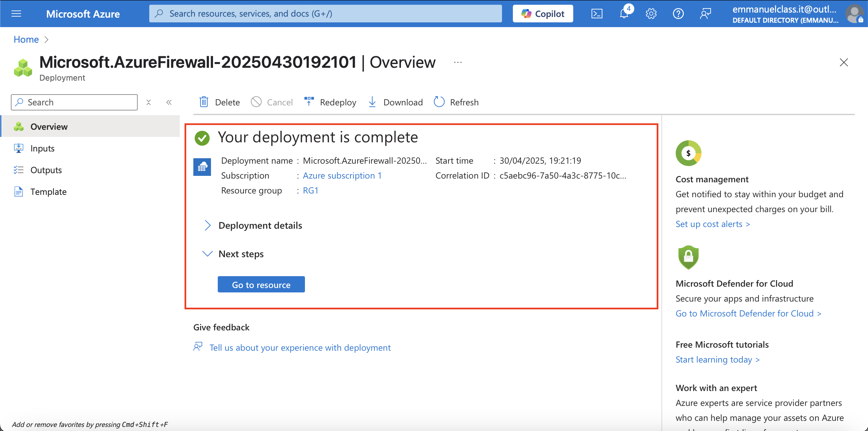The height and width of the screenshot is (431, 868).
Task: Open the feedback icon in header
Action: click(705, 14)
